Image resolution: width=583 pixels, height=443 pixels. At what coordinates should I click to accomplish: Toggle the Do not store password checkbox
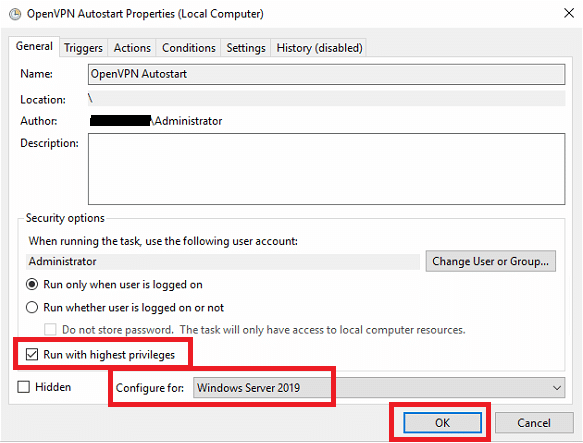coord(50,330)
